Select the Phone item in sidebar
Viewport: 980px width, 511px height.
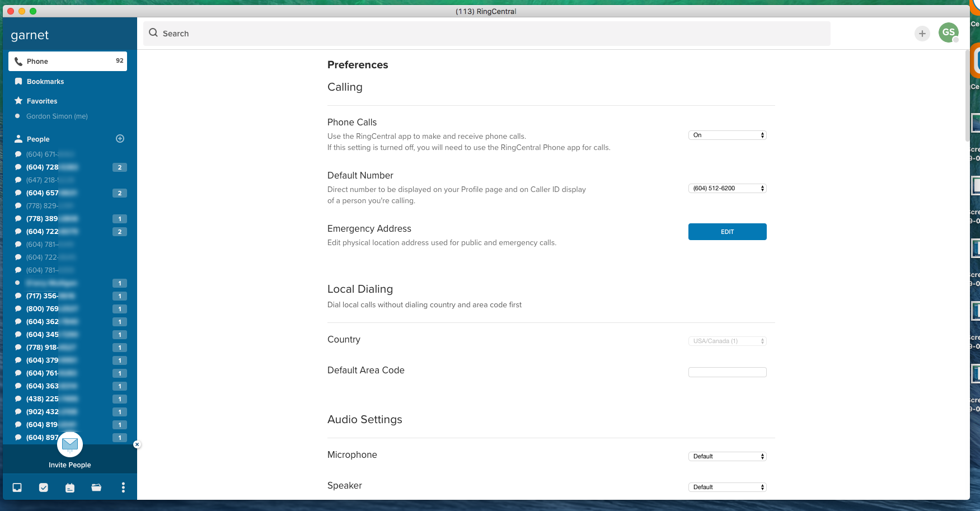coord(68,62)
